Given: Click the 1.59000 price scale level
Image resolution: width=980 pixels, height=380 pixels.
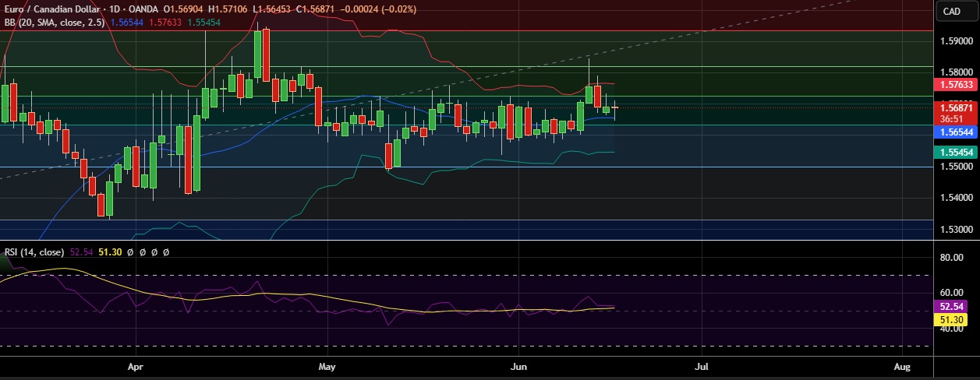Looking at the screenshot, I should [x=956, y=41].
